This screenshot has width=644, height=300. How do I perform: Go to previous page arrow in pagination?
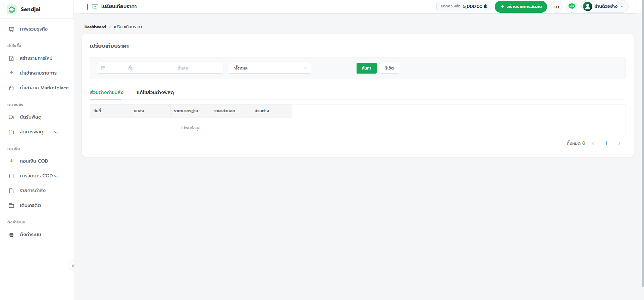[593, 143]
